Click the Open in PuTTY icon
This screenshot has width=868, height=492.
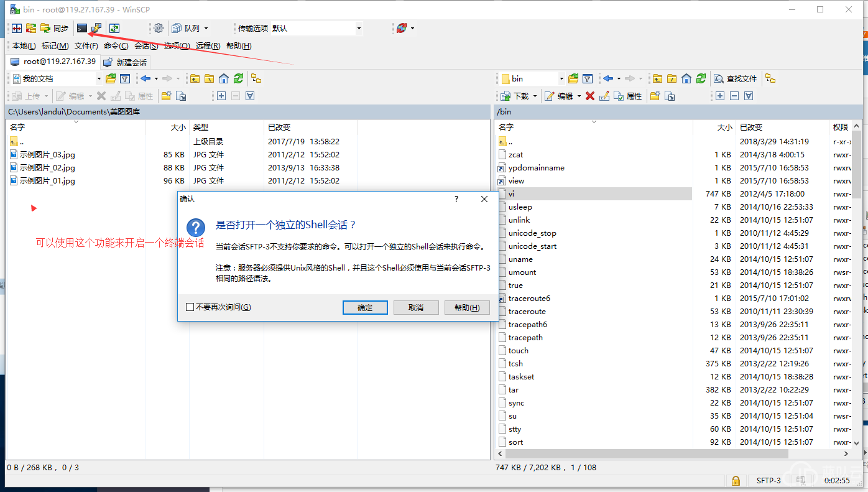coord(96,28)
